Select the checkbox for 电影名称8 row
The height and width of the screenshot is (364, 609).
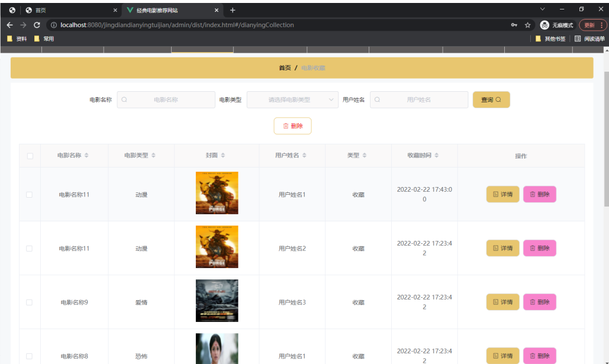[x=29, y=356]
